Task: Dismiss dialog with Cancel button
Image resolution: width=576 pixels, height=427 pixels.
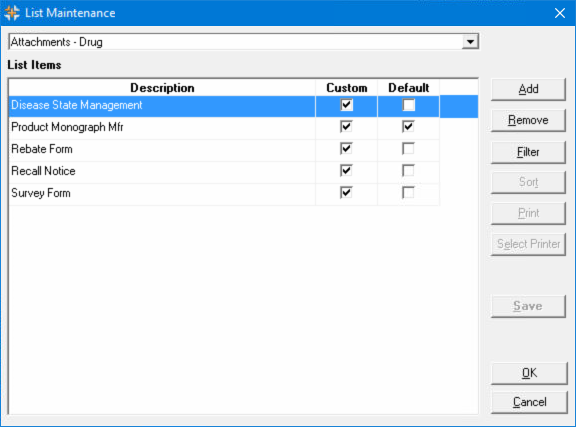Action: (529, 402)
